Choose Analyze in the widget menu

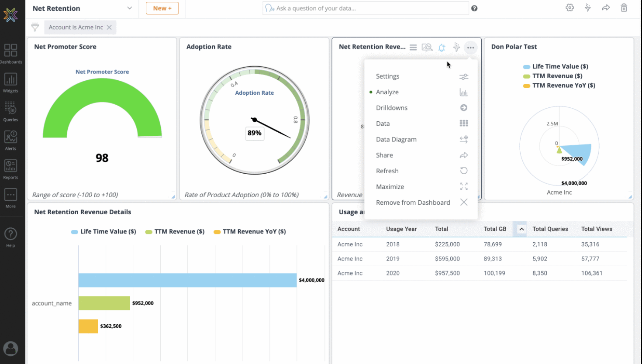point(421,92)
